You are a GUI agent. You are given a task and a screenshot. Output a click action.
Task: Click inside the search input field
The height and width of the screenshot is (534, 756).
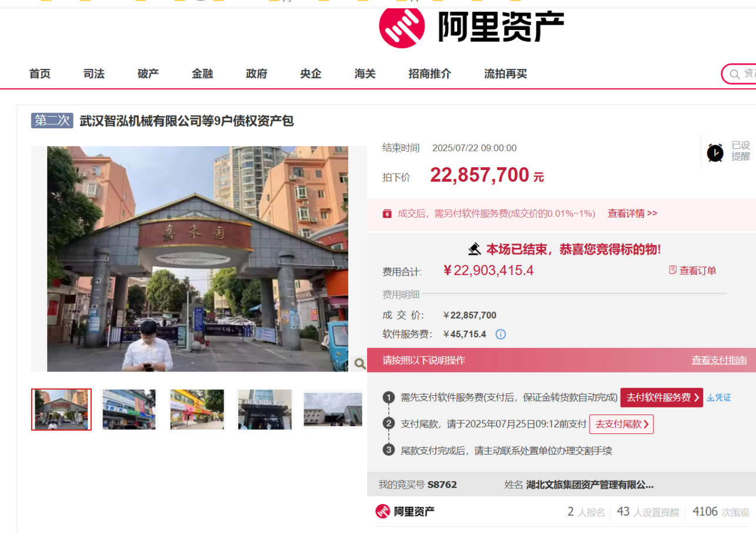(750, 74)
